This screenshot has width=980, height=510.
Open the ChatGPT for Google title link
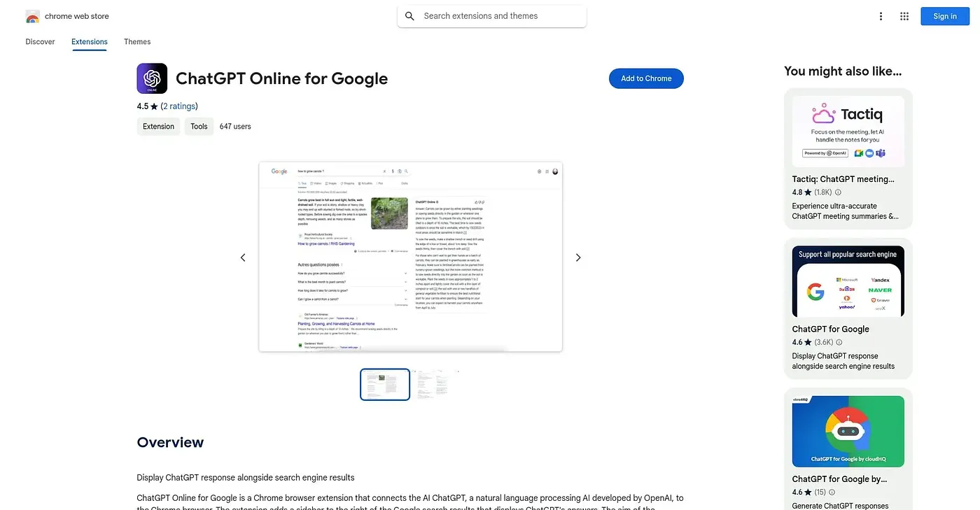pos(830,329)
